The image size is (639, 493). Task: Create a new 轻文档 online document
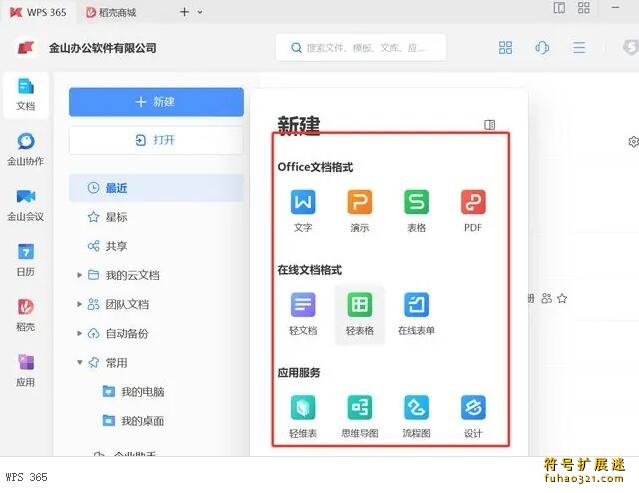(303, 314)
